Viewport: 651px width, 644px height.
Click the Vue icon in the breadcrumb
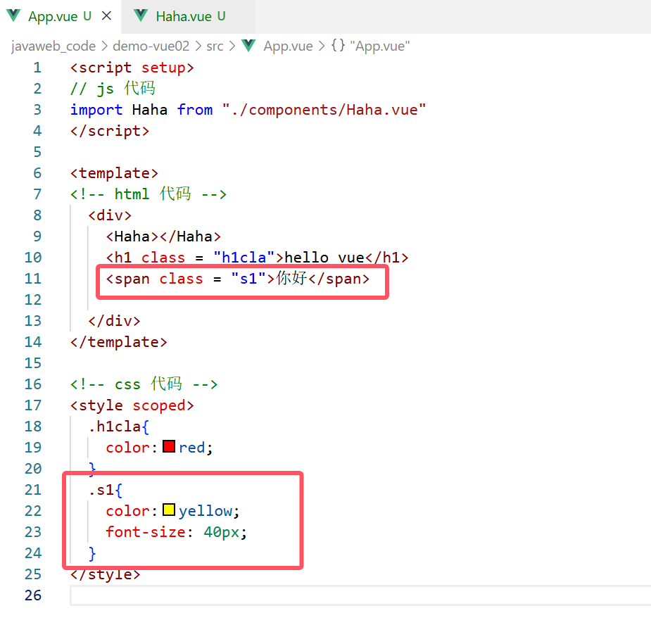coord(248,45)
